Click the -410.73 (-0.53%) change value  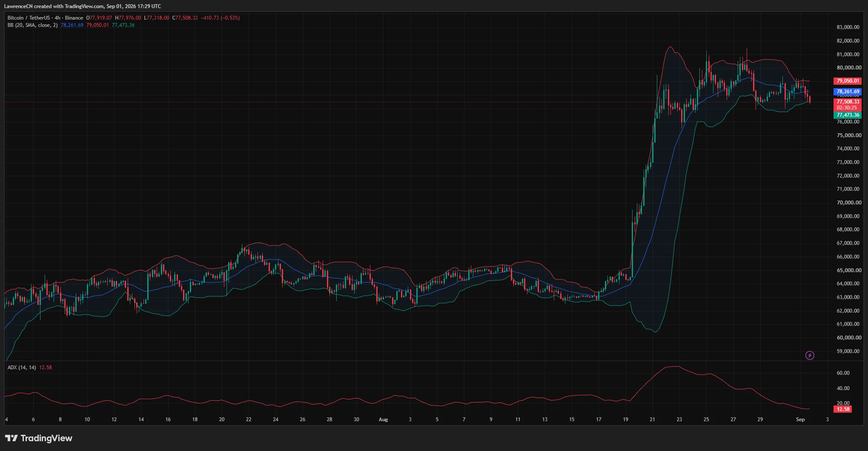tap(220, 18)
